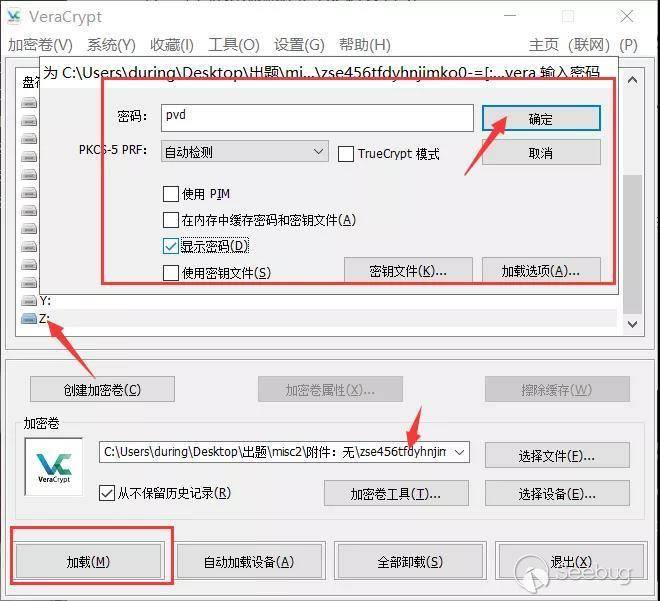Click the drive list scroll down arrow
This screenshot has width=660, height=601.
tap(632, 324)
